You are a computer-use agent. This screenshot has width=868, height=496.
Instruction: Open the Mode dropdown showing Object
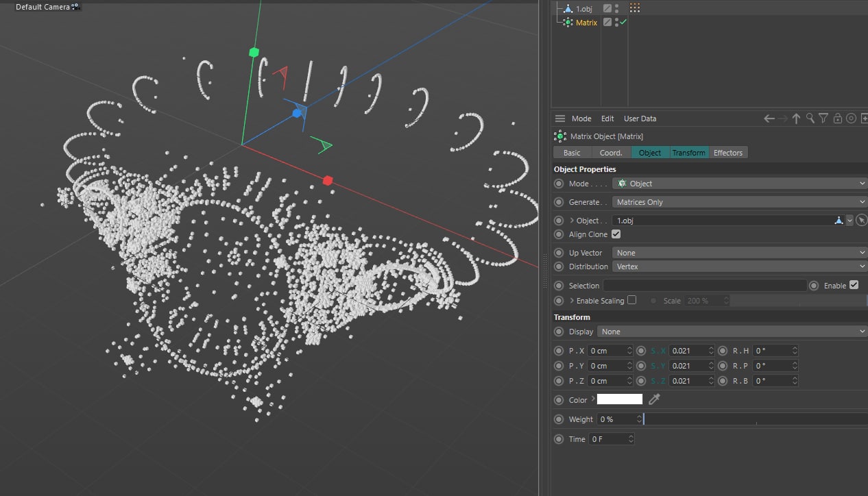point(740,184)
